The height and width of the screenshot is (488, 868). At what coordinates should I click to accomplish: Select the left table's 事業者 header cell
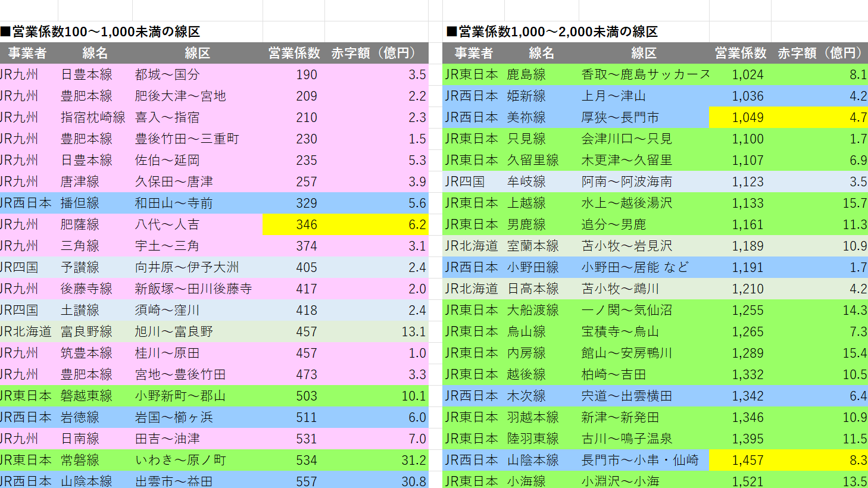pos(29,53)
